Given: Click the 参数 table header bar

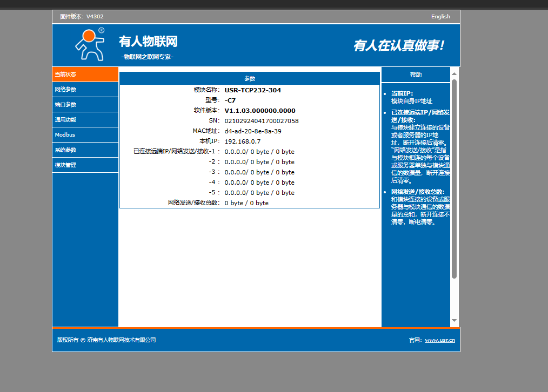Looking at the screenshot, I should (x=249, y=79).
